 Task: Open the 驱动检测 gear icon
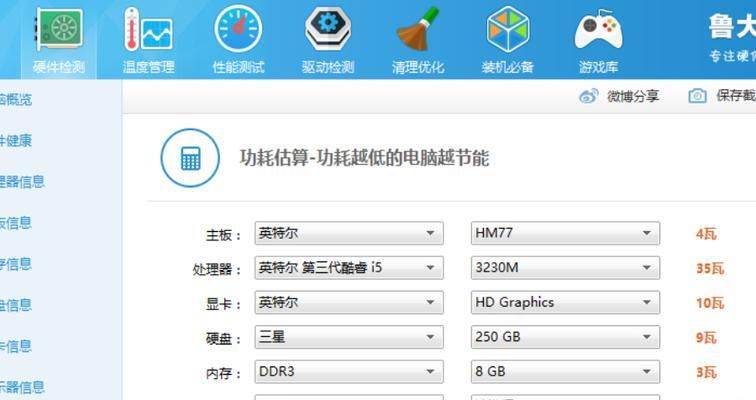click(x=328, y=29)
